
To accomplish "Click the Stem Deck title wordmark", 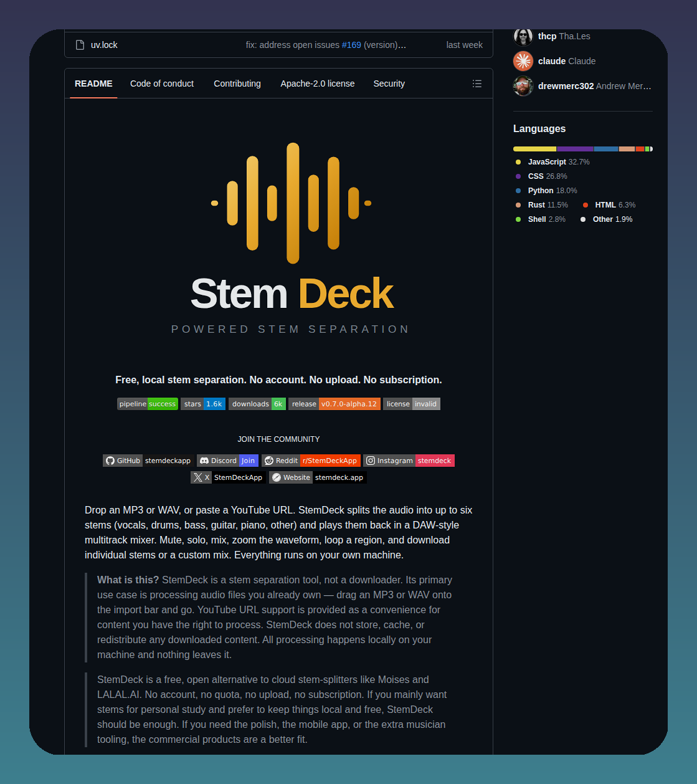I will pos(292,294).
